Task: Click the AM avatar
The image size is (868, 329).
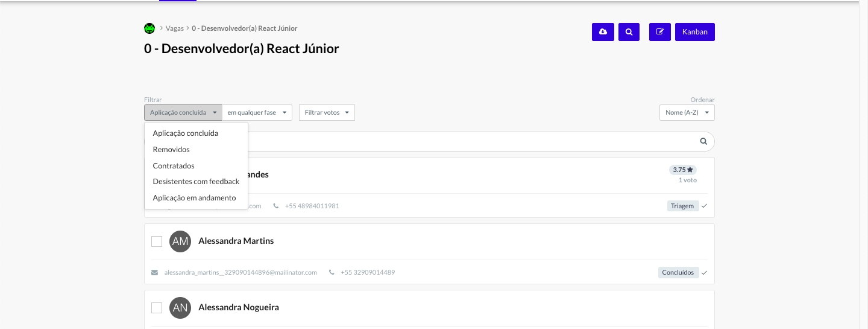Action: click(180, 241)
